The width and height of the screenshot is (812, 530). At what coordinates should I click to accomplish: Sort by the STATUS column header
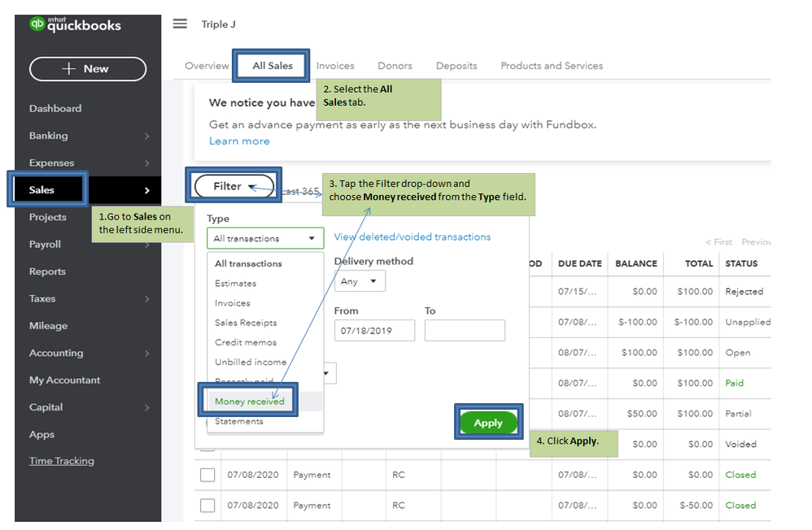(x=741, y=263)
